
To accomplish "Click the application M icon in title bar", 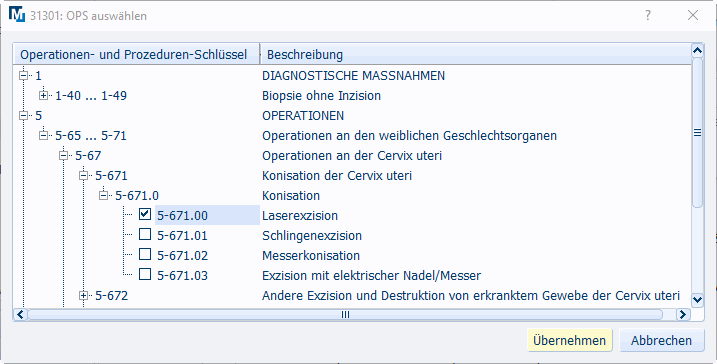I will 17,15.
